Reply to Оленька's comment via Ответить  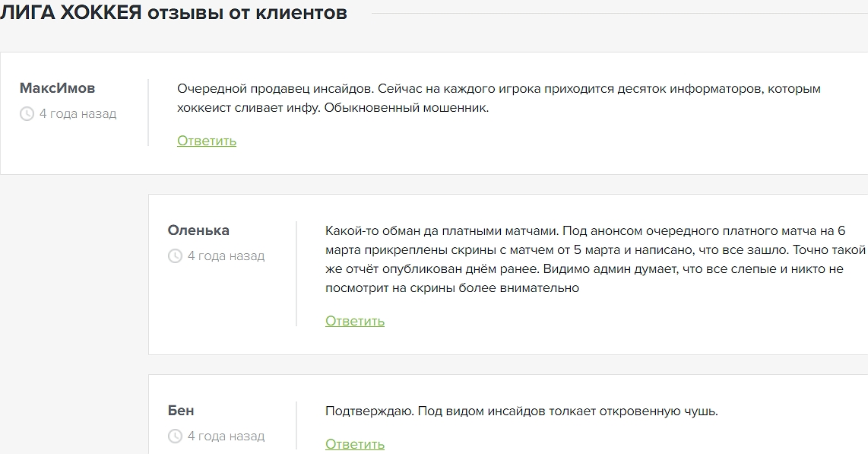(x=355, y=321)
